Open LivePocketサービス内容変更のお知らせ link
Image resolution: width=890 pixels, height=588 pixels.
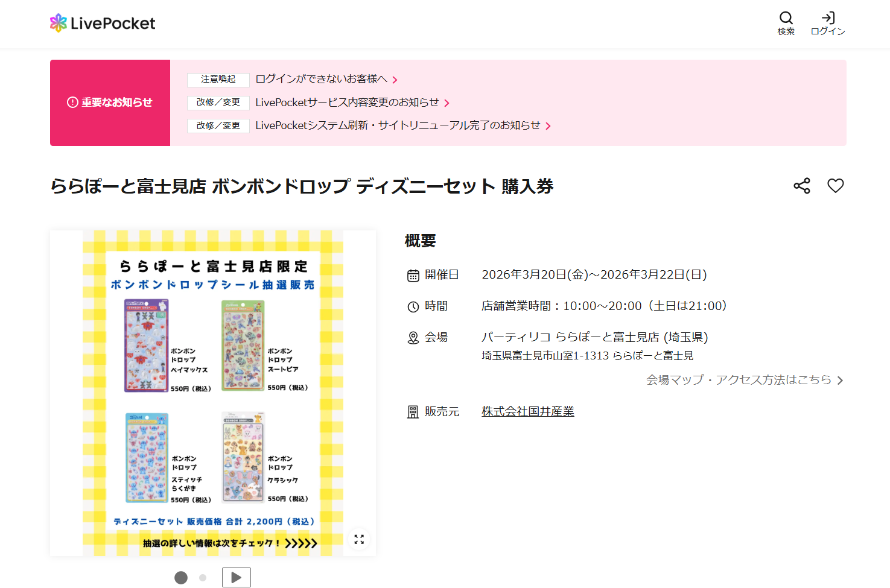(x=348, y=103)
